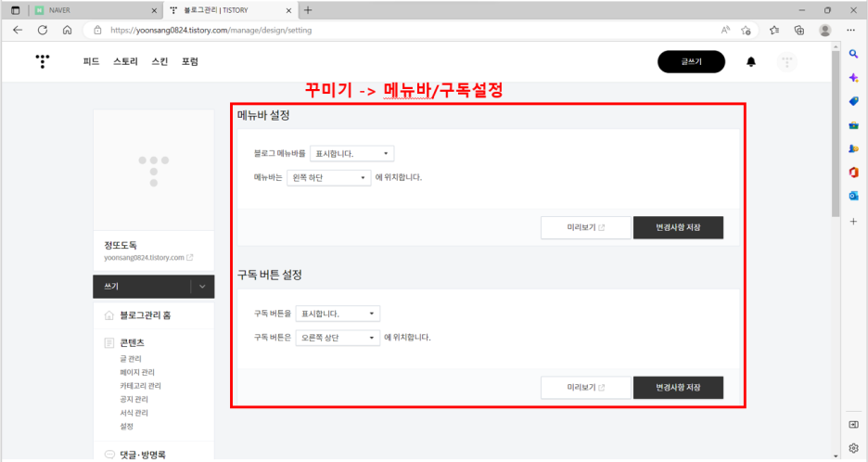Close the 블로그관리 TISTORY tab
868x462 pixels.
288,10
